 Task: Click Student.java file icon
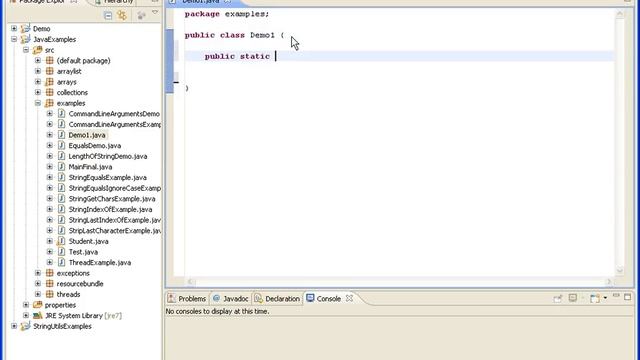pos(62,241)
